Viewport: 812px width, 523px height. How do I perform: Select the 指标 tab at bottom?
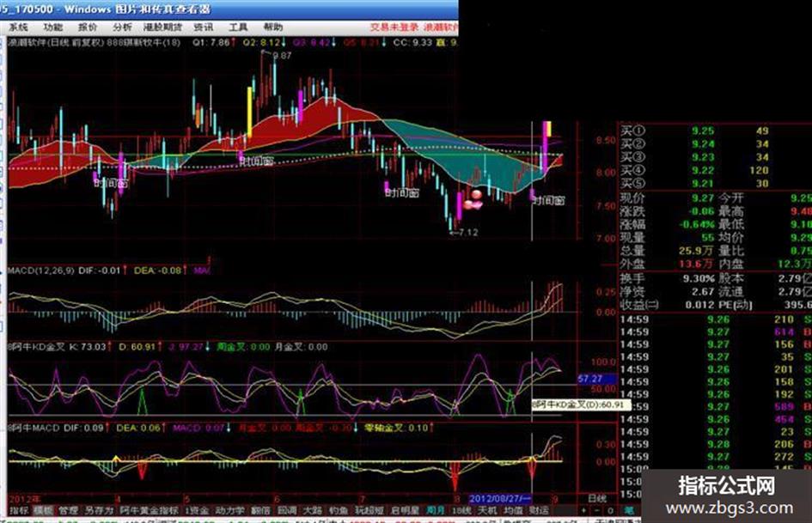(19, 510)
